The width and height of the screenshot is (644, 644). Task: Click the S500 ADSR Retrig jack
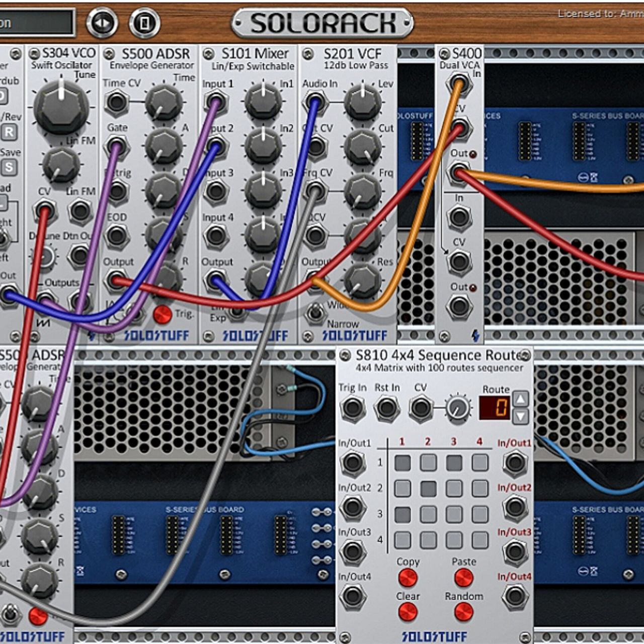[117, 191]
